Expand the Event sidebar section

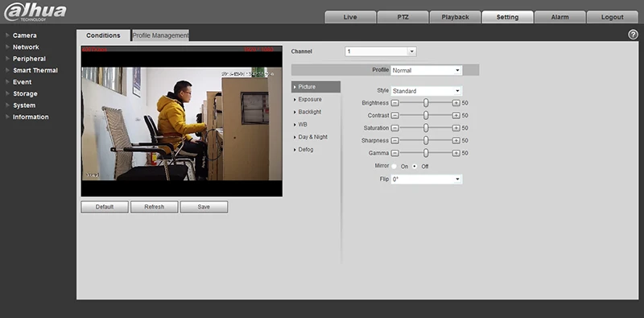22,82
